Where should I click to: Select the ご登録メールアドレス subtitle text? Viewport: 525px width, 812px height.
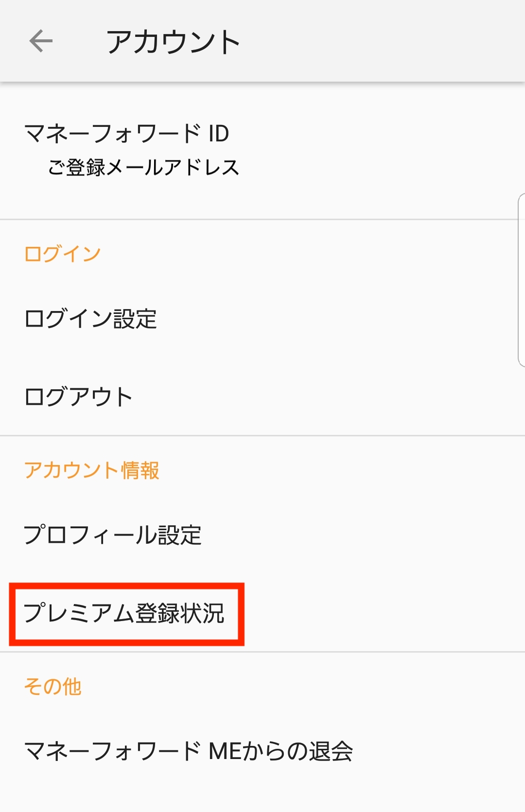tap(143, 168)
